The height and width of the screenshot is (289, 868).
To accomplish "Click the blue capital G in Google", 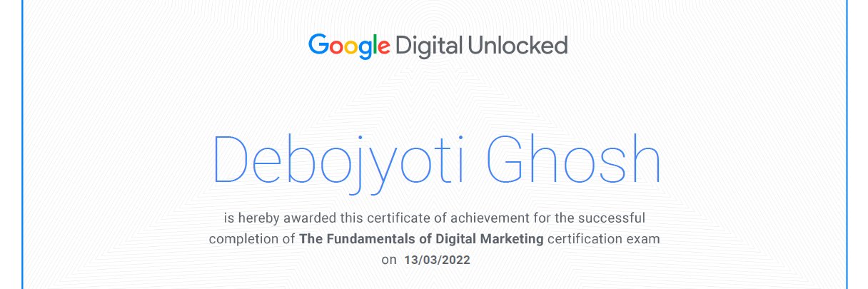I will tap(318, 45).
